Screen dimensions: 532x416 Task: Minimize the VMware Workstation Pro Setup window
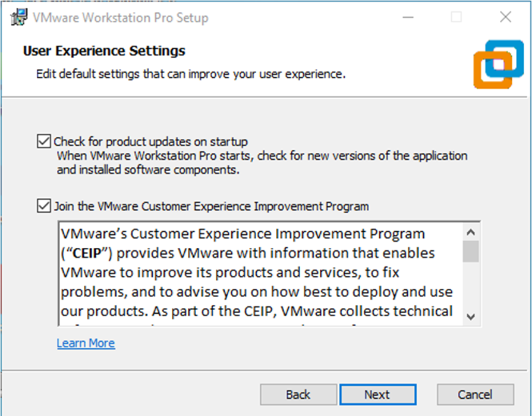(x=408, y=17)
